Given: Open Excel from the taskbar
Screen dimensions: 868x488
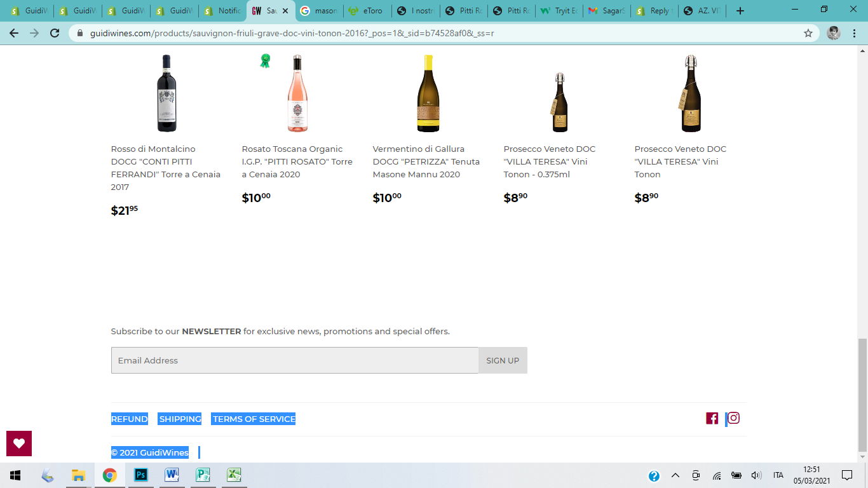Looking at the screenshot, I should point(234,475).
